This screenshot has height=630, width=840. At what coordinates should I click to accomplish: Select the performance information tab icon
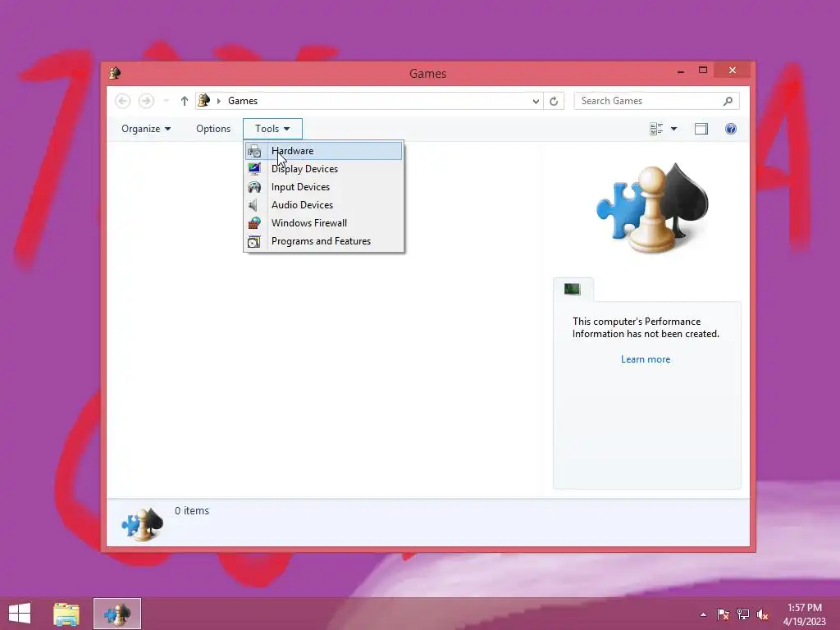(572, 290)
